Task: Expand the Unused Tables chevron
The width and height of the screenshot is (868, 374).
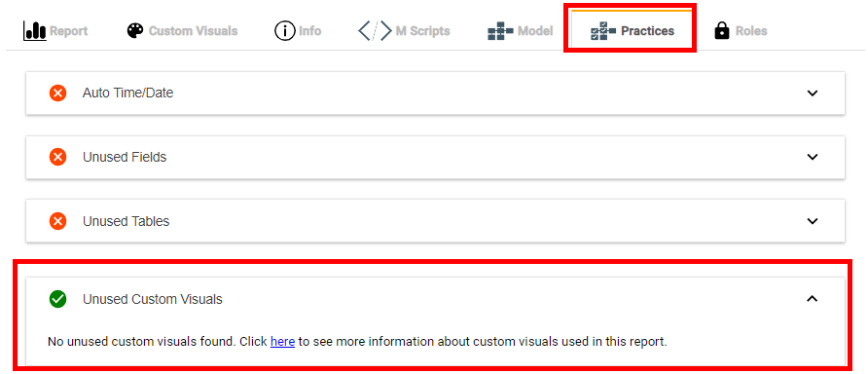Action: click(x=813, y=221)
